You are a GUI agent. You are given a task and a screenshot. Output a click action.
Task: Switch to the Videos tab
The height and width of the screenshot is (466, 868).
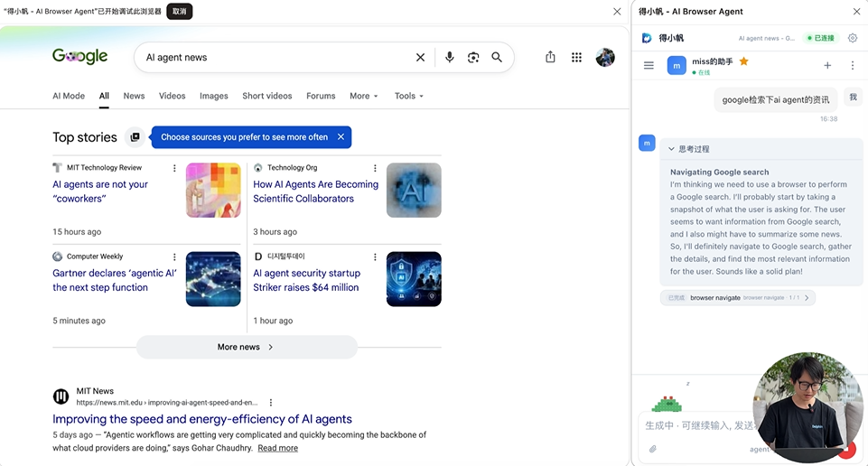tap(173, 96)
